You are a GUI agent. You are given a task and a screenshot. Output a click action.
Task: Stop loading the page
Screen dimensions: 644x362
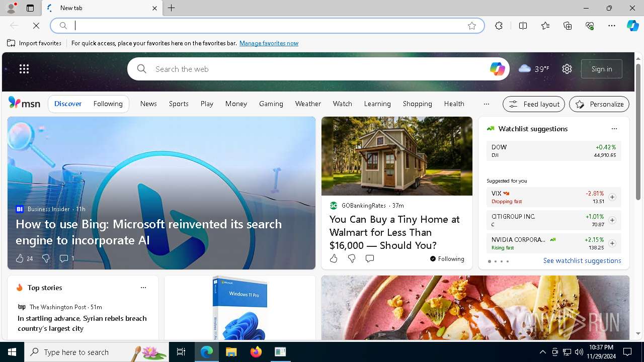36,26
